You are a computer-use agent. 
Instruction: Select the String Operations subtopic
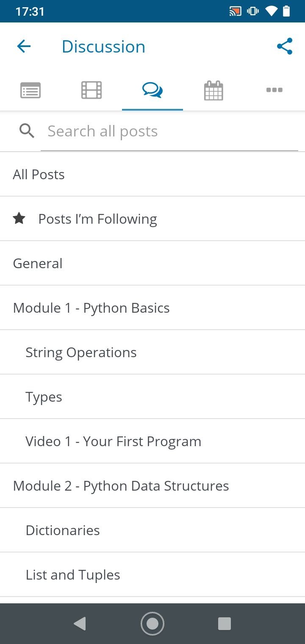click(x=152, y=353)
